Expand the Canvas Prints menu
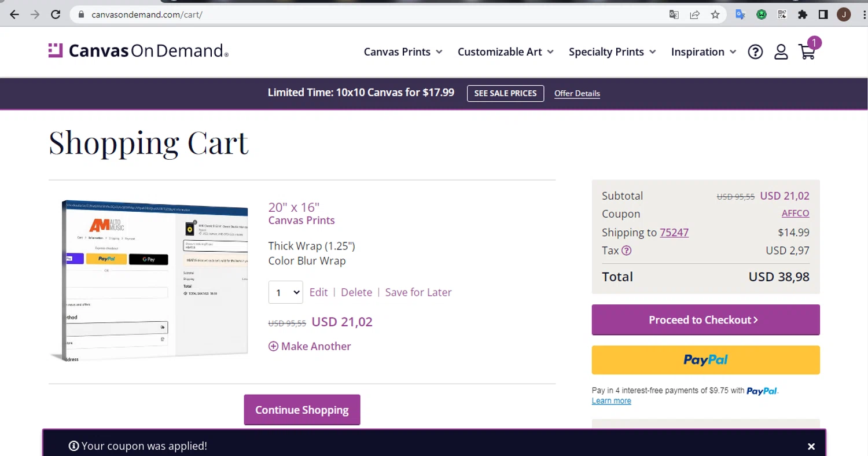Image resolution: width=868 pixels, height=456 pixels. coord(403,52)
